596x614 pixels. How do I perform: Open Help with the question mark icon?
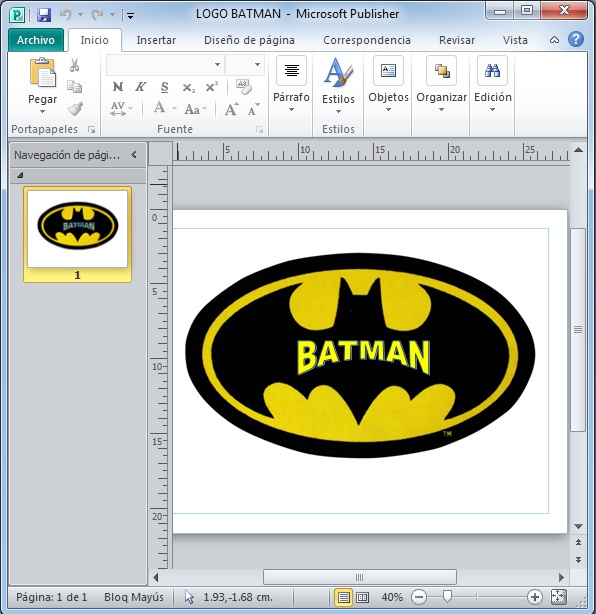pos(576,40)
